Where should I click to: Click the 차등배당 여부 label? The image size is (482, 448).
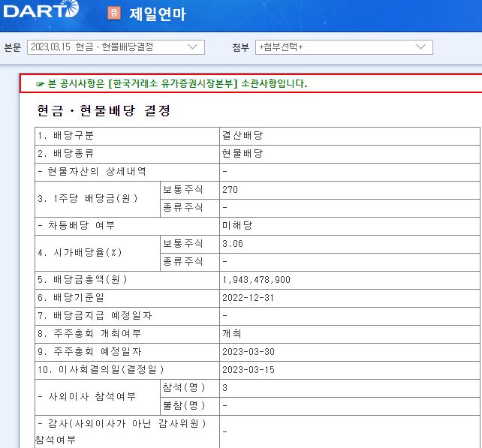coord(77,226)
